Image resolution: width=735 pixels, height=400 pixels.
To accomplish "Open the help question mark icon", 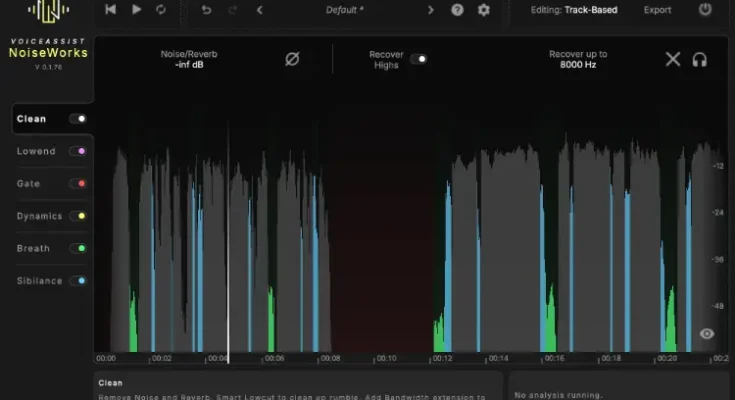I will pyautogui.click(x=457, y=10).
